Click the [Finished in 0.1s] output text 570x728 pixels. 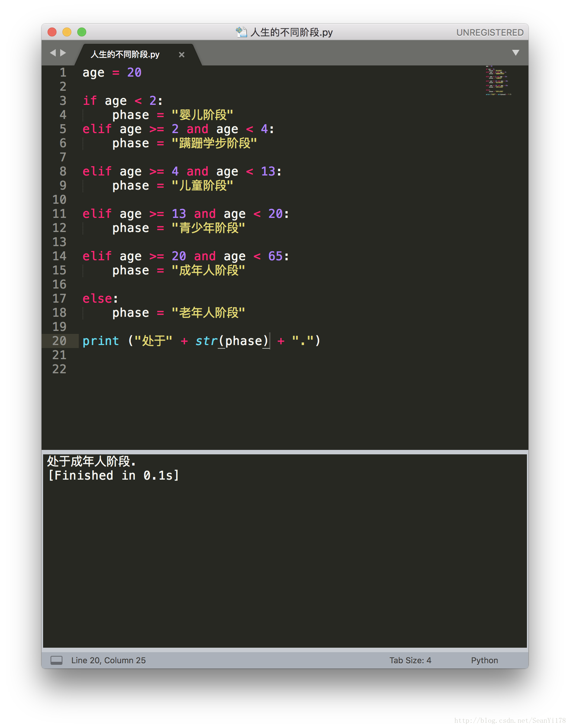(113, 476)
